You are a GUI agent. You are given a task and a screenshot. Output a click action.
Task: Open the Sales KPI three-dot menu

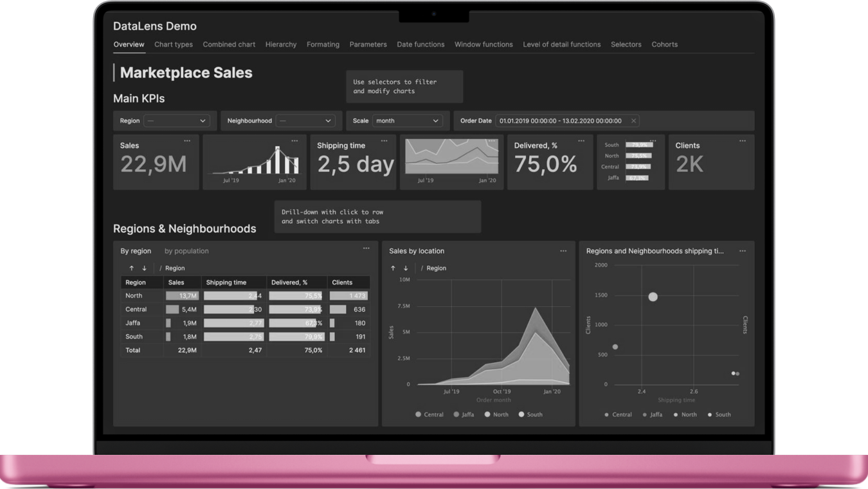point(187,141)
